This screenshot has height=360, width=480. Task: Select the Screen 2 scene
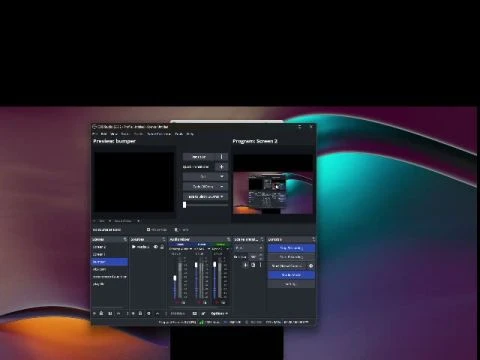pyautogui.click(x=109, y=247)
